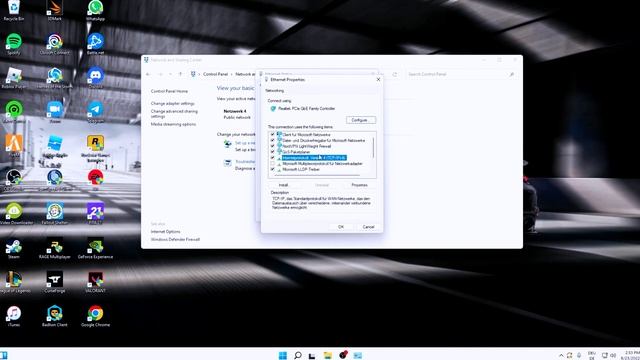Launch the Google Chrome desktop shortcut
The height and width of the screenshot is (360, 640).
pyautogui.click(x=95, y=316)
